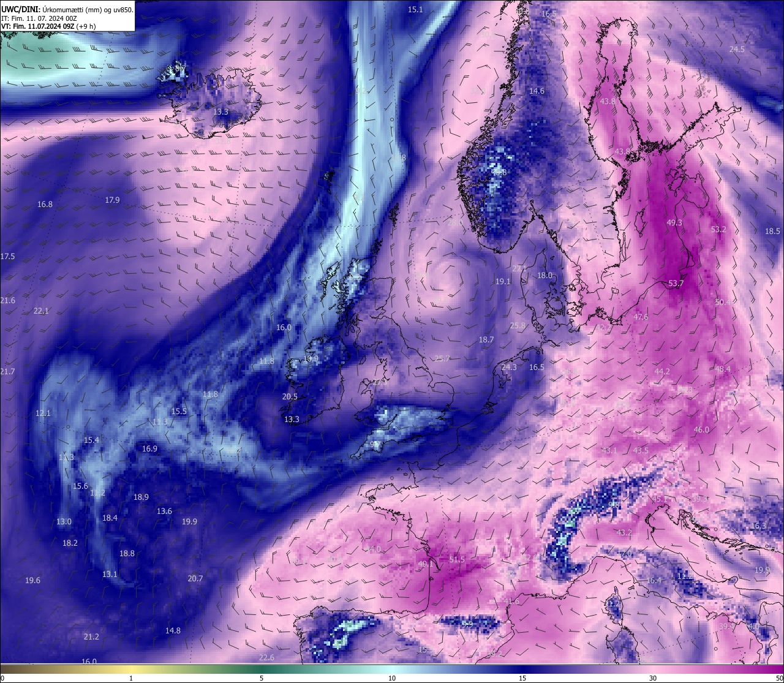Screen dimensions: 784x683
Task: Click the 53.7 maximum value label
Action: point(676,283)
